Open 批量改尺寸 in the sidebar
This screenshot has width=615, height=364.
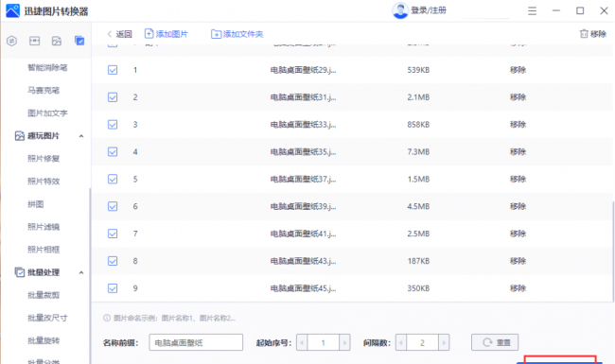pyautogui.click(x=47, y=318)
